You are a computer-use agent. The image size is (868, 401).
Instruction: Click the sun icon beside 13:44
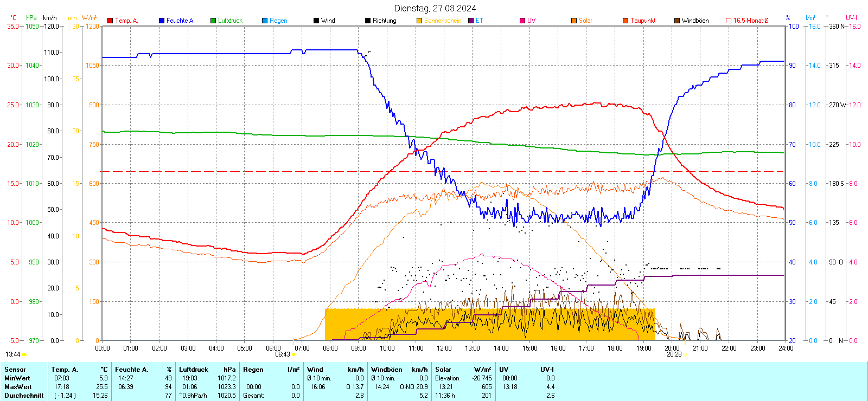[x=24, y=354]
